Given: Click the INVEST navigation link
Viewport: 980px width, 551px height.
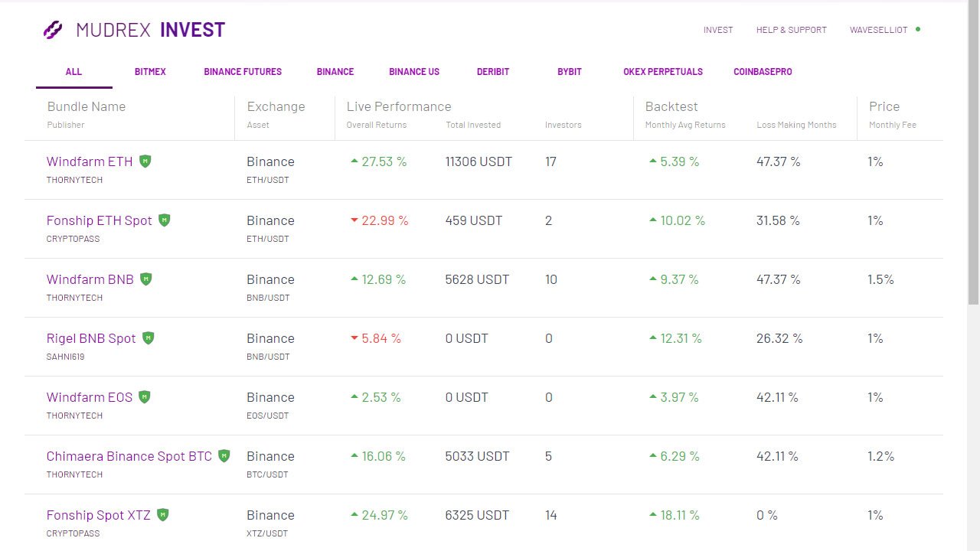Looking at the screenshot, I should click(x=718, y=30).
